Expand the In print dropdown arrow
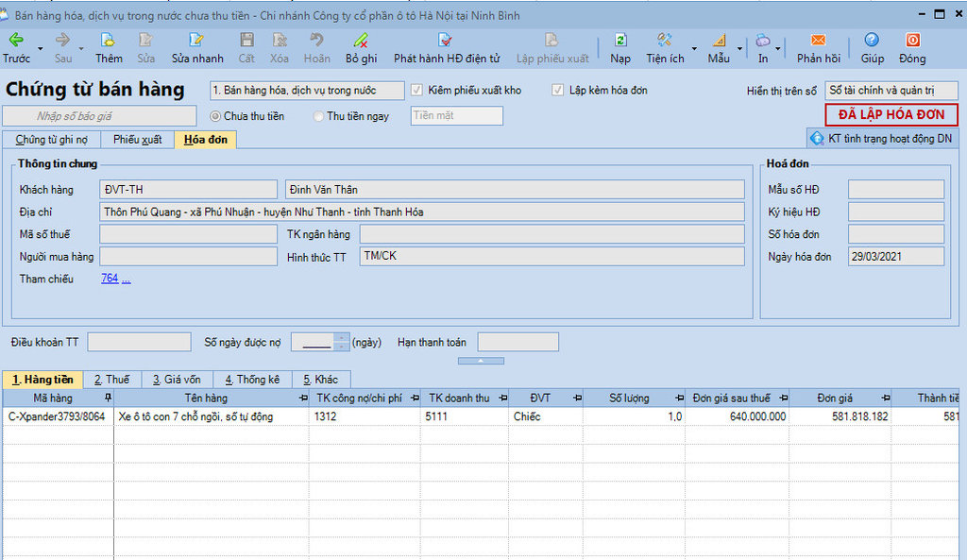This screenshot has width=967, height=560. click(778, 49)
